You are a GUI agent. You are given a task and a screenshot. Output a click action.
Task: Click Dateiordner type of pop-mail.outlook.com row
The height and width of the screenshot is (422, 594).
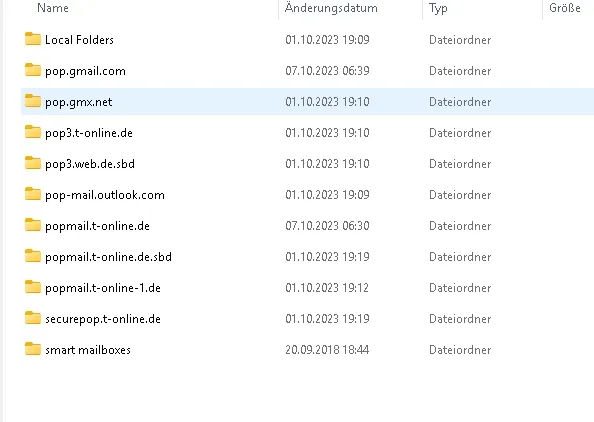click(x=460, y=195)
